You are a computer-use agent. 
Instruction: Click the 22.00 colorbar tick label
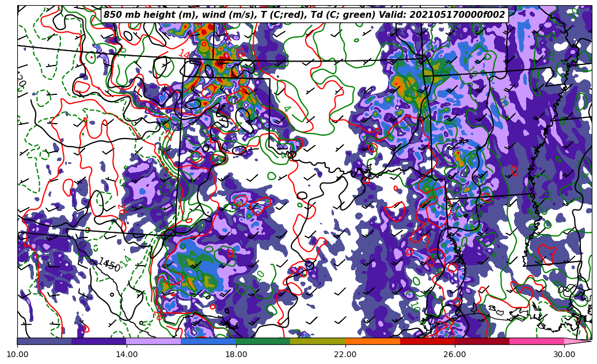pos(345,354)
